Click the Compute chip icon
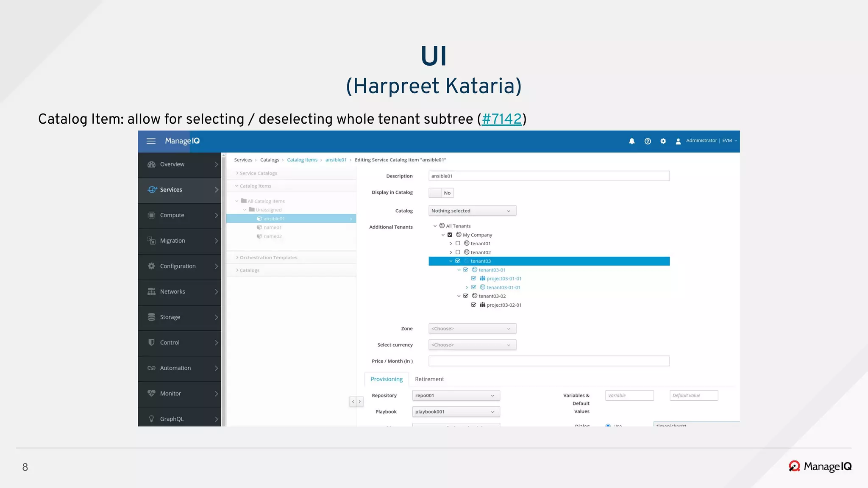The width and height of the screenshot is (868, 488). coord(151,215)
